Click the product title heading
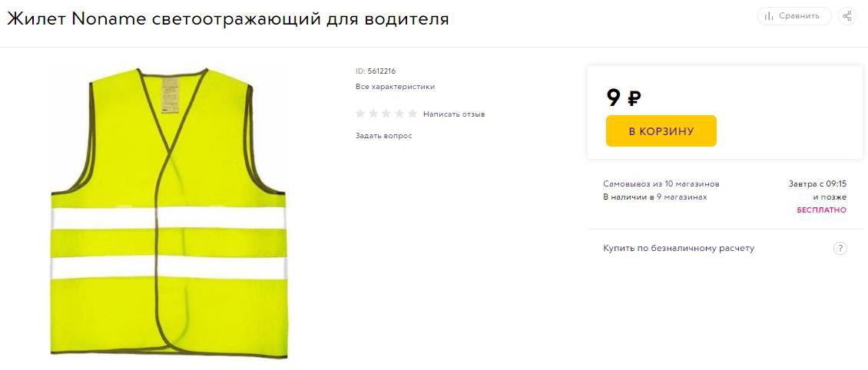868x370 pixels. (227, 18)
